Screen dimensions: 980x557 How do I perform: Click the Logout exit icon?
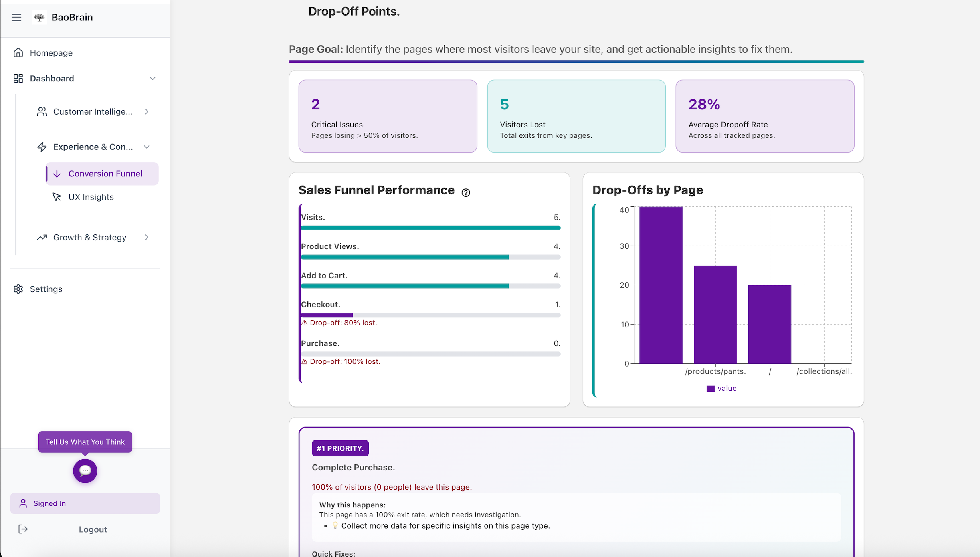(x=23, y=529)
